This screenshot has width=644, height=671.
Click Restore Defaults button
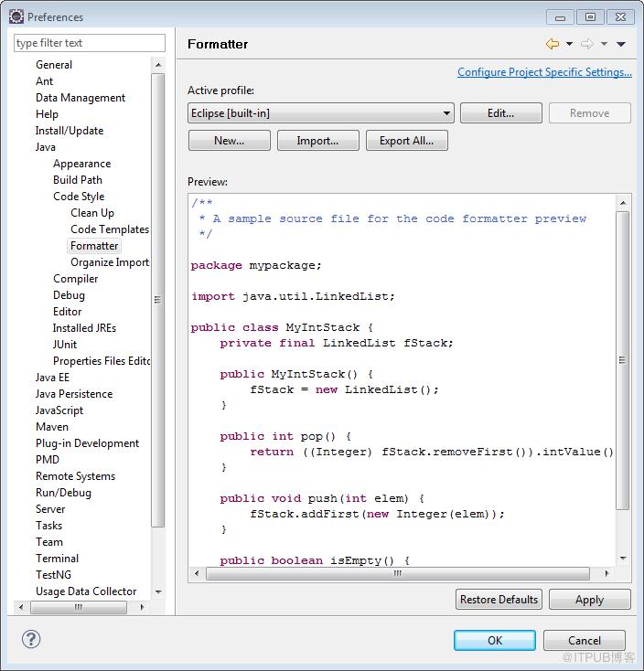499,600
